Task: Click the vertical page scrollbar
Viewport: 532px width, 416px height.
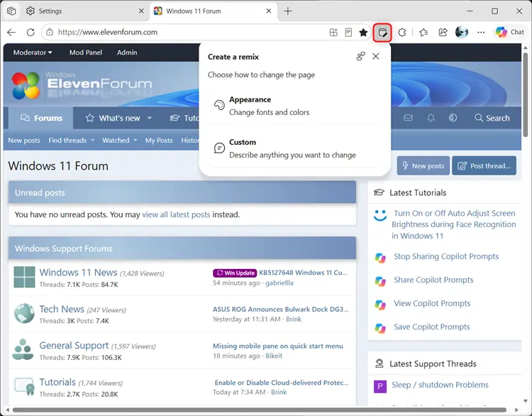Action: (525, 95)
